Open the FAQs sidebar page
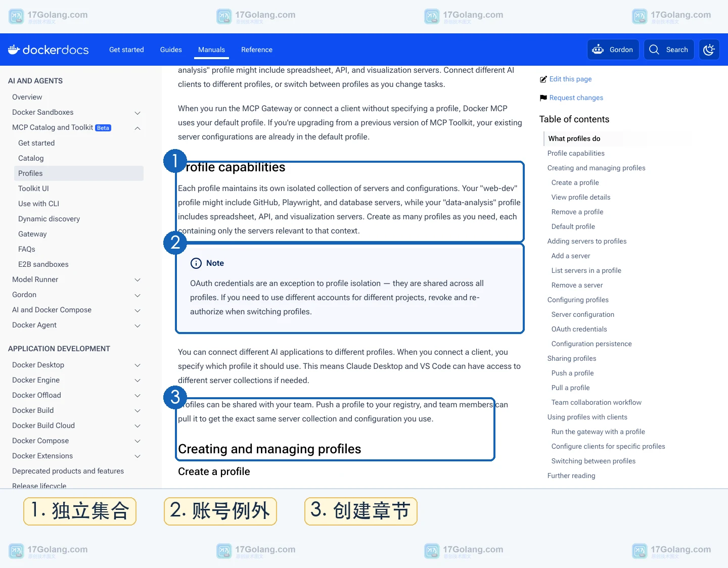 point(27,249)
